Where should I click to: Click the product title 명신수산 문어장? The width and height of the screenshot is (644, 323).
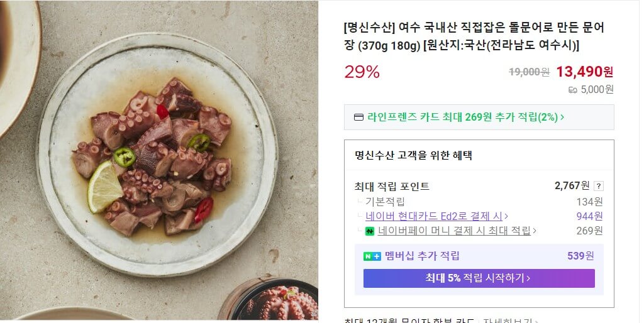[474, 36]
